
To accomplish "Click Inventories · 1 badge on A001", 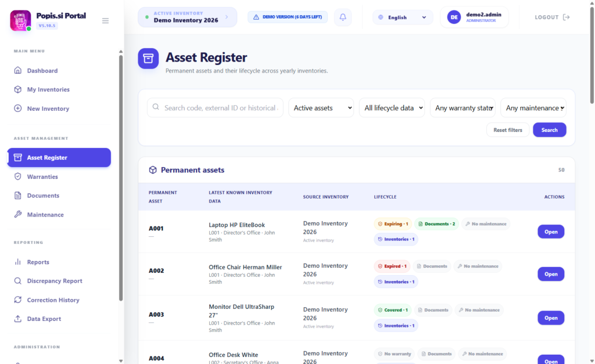I will [396, 239].
